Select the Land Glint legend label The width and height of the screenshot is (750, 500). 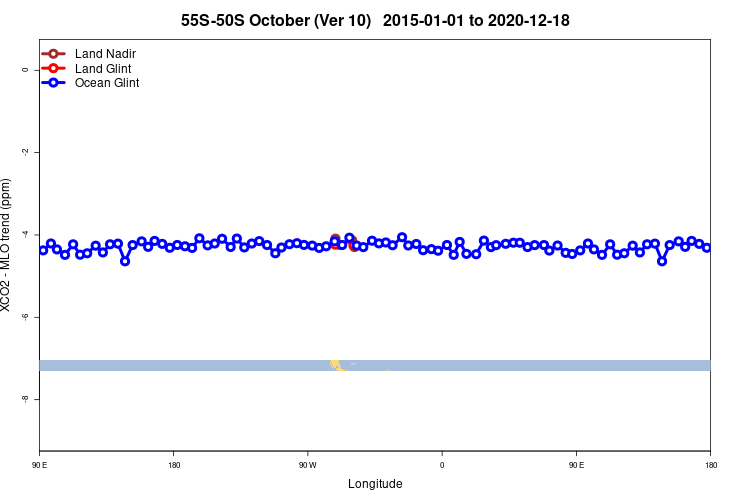(103, 68)
